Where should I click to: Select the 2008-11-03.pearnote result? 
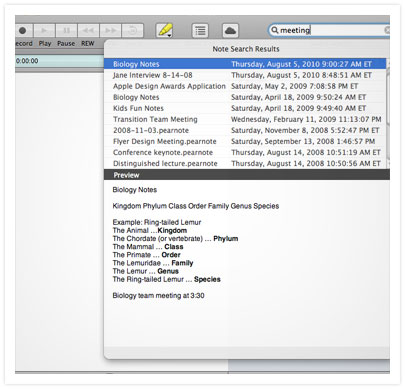click(245, 130)
